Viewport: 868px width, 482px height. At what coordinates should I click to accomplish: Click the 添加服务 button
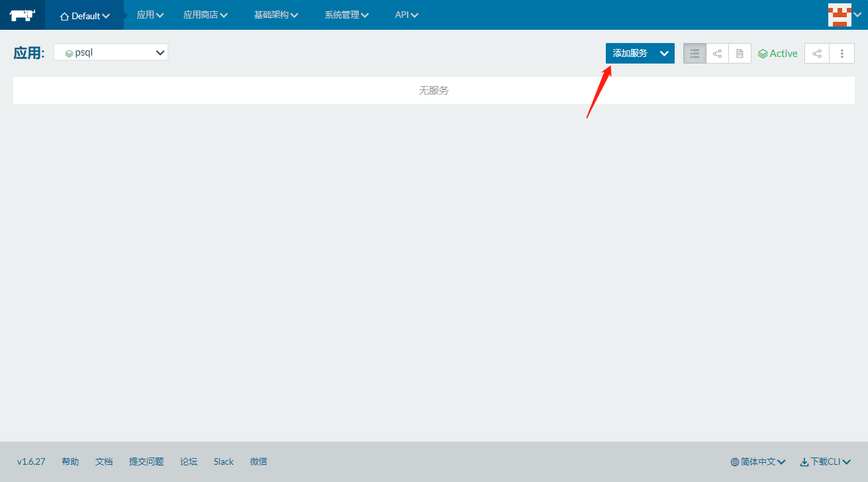[630, 54]
